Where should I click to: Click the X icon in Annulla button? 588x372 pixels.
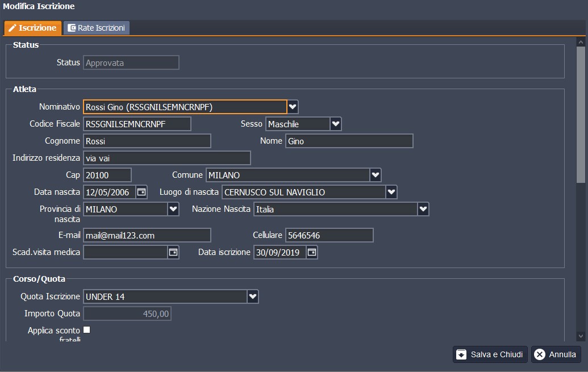coord(540,354)
